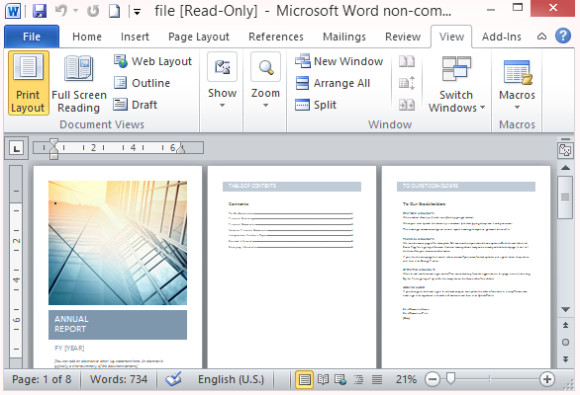Open the Review tab
This screenshot has height=395, width=580.
pyautogui.click(x=403, y=37)
